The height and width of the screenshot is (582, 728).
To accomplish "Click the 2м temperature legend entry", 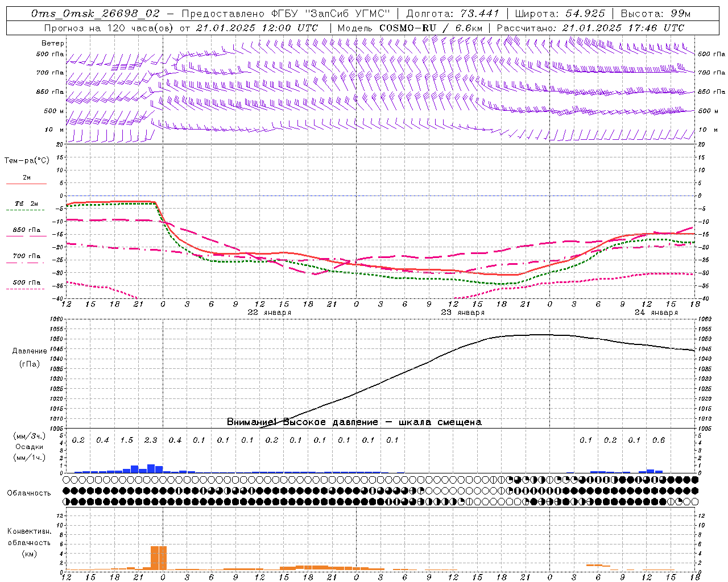I will point(27,178).
